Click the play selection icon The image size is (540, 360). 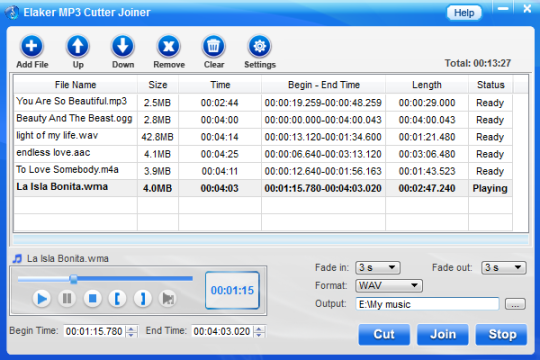(x=168, y=298)
